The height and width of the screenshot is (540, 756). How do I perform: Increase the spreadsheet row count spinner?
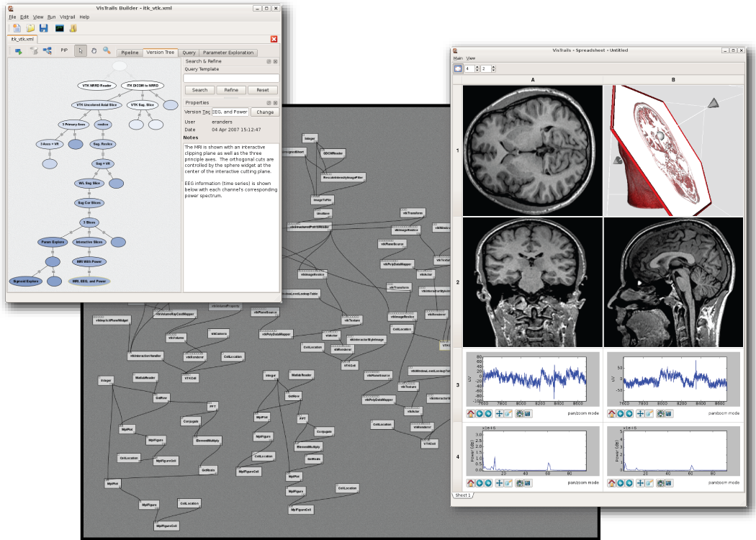click(x=476, y=66)
